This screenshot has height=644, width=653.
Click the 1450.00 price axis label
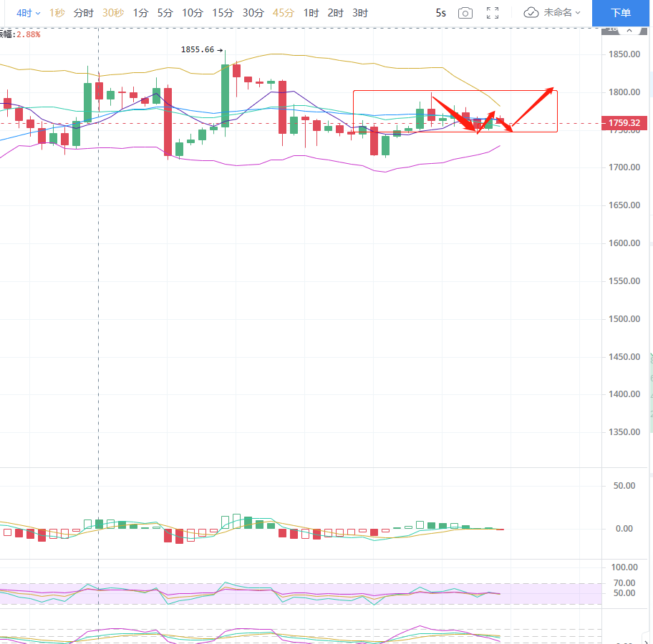(x=624, y=357)
